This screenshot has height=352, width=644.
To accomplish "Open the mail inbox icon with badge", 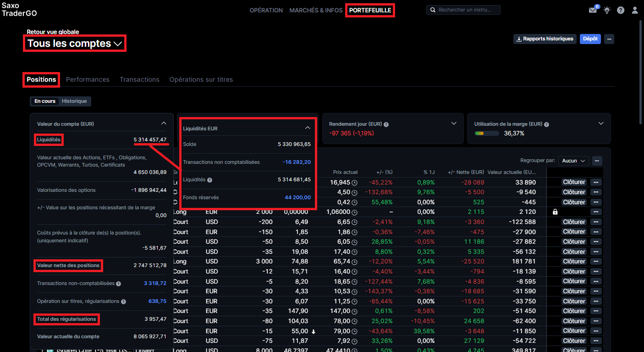I will (x=593, y=10).
